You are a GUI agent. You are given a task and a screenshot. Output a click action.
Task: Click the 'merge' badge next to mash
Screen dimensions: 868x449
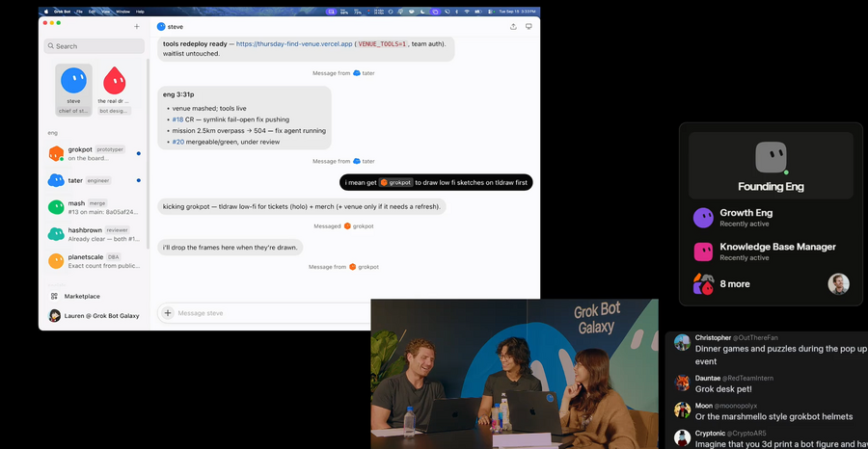pos(97,203)
